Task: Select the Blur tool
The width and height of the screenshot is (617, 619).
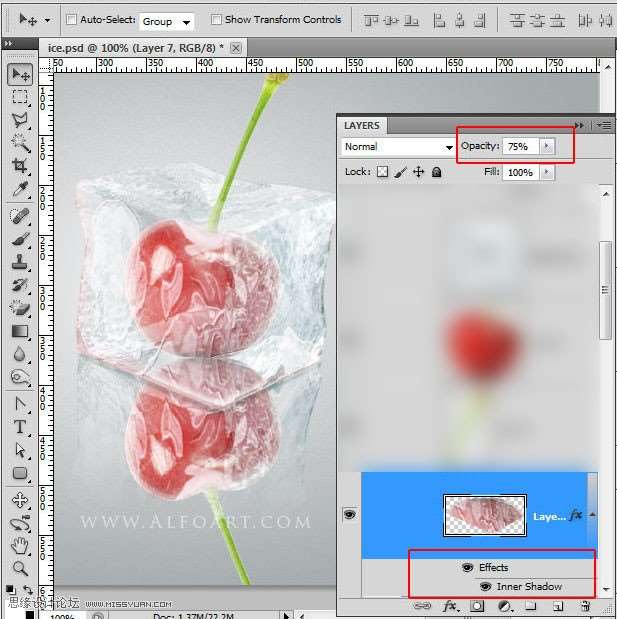Action: (20, 354)
